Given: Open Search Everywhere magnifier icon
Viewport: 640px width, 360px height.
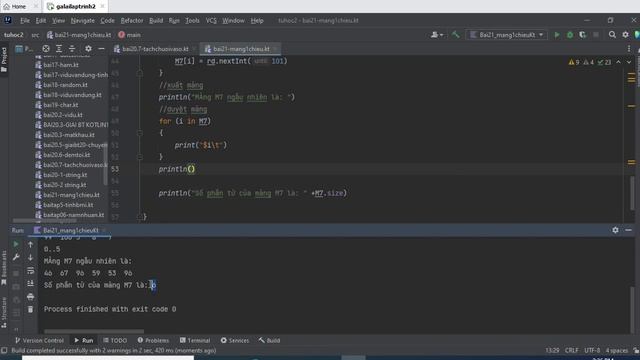Looking at the screenshot, I should click(612, 35).
